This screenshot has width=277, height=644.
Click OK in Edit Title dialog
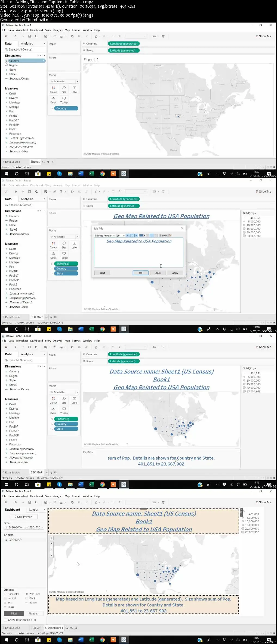(x=140, y=273)
